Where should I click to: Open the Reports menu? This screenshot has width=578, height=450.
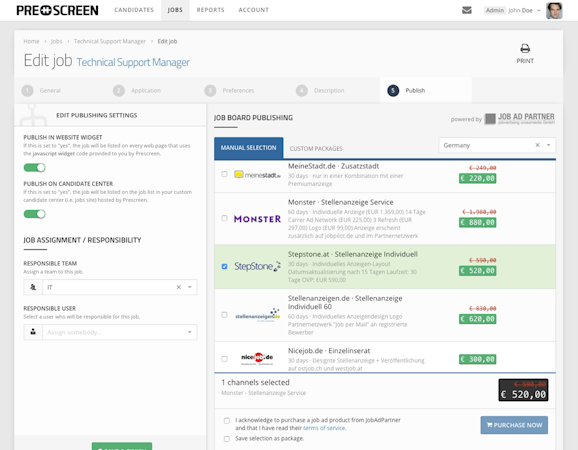coord(210,10)
